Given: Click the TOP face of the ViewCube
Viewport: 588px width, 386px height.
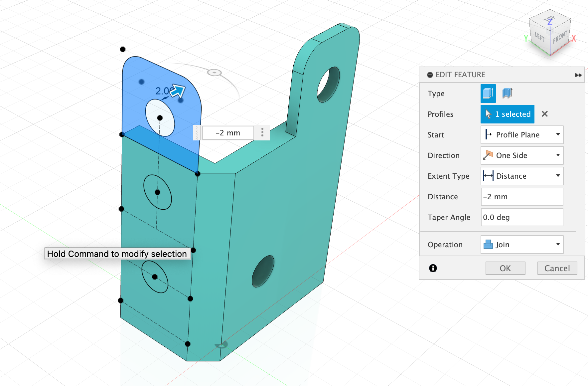Looking at the screenshot, I should click(x=550, y=20).
